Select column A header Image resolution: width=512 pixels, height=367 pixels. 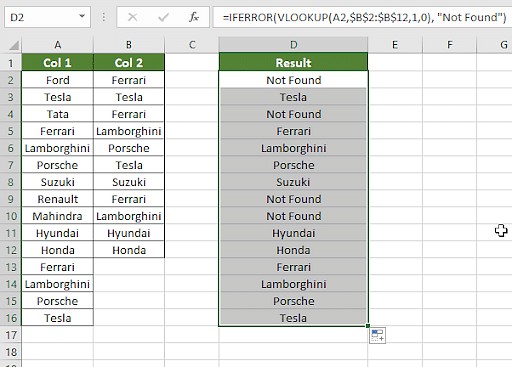pos(57,45)
